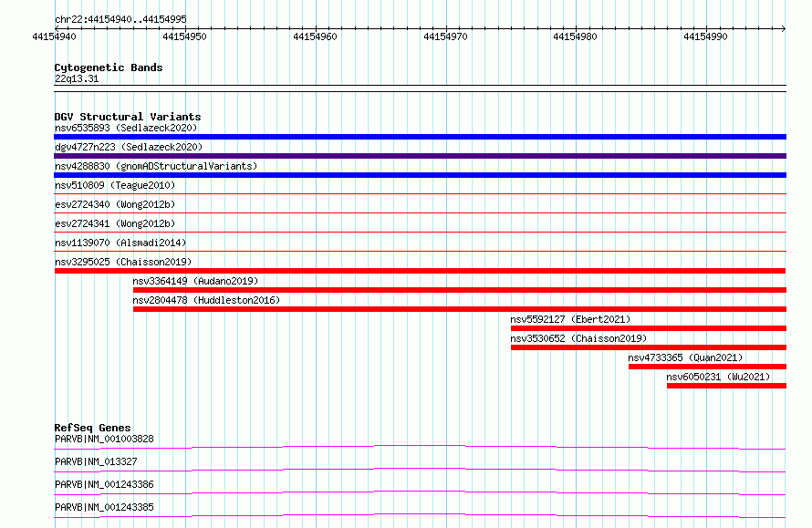Click the red bar for nsv3530652
Image resolution: width=812 pixels, height=528 pixels.
click(649, 347)
